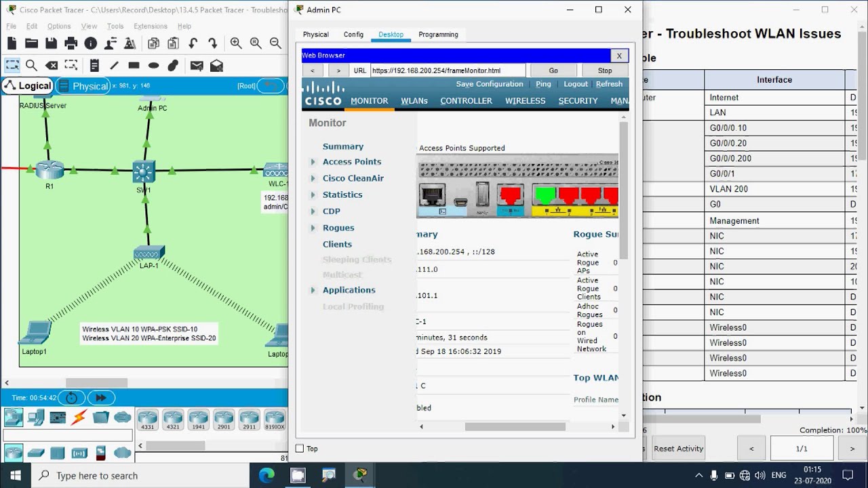Pick the 2911 router model

click(x=249, y=420)
